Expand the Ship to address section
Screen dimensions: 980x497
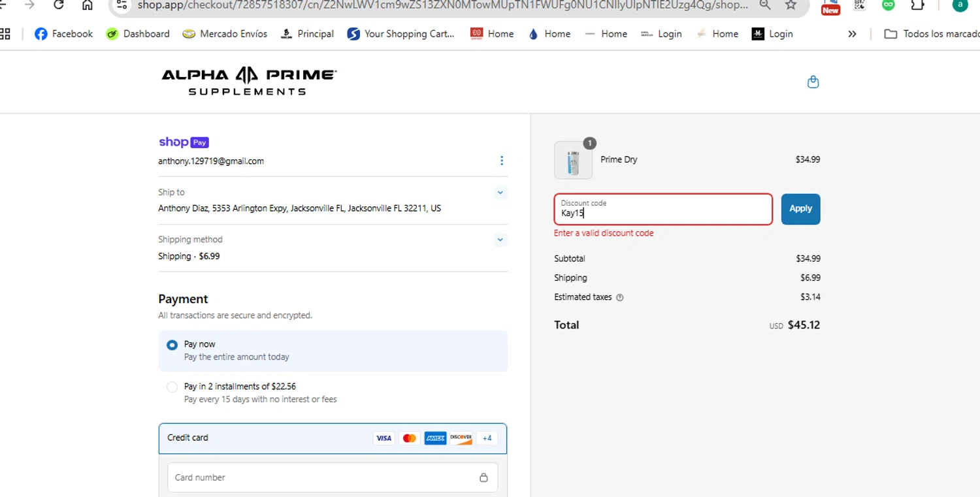500,193
